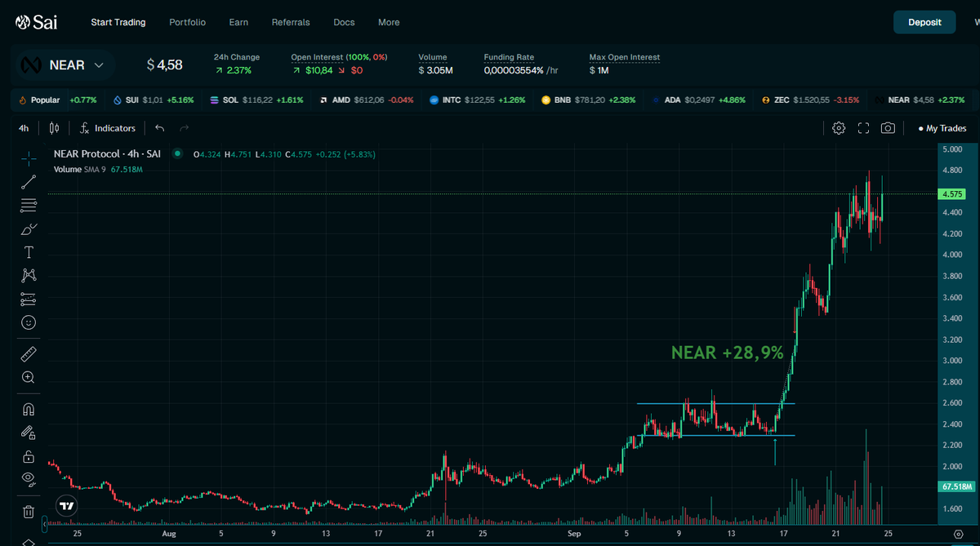Click the Volume SMA 9 indicator label
980x546 pixels.
pos(80,169)
